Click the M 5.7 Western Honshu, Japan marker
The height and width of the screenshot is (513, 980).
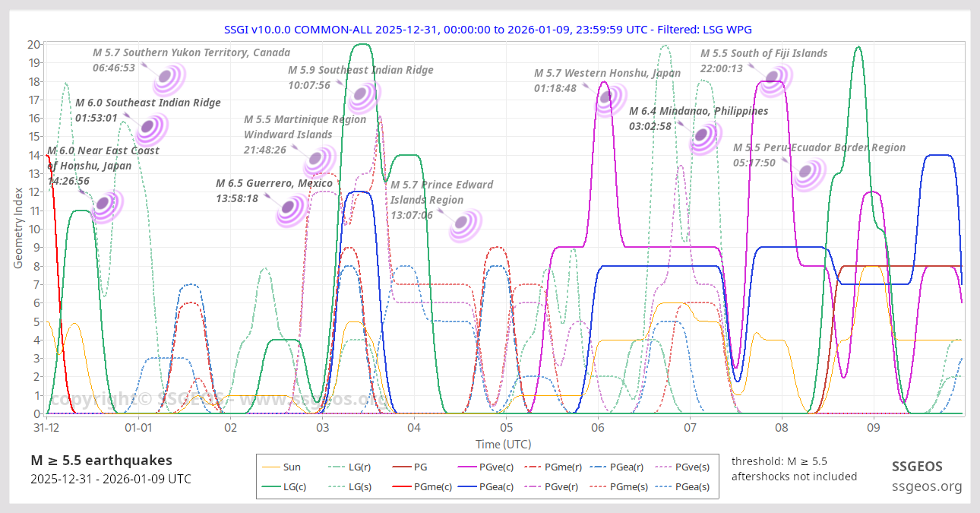(x=609, y=99)
